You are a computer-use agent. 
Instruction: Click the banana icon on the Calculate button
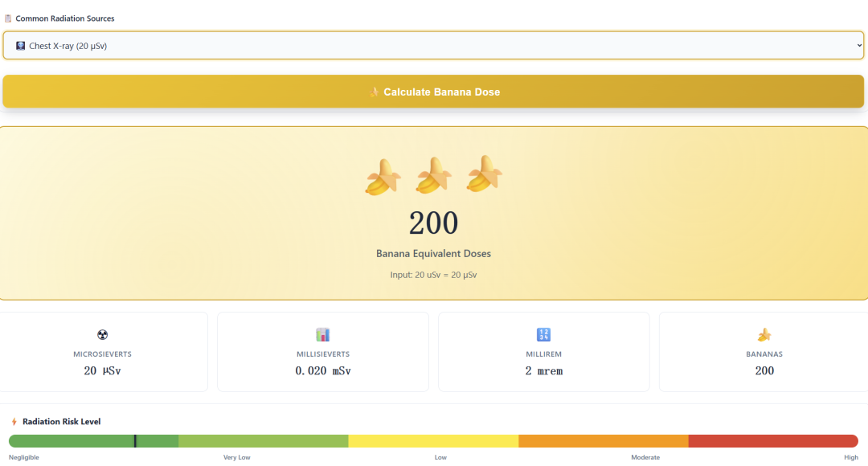(x=375, y=92)
